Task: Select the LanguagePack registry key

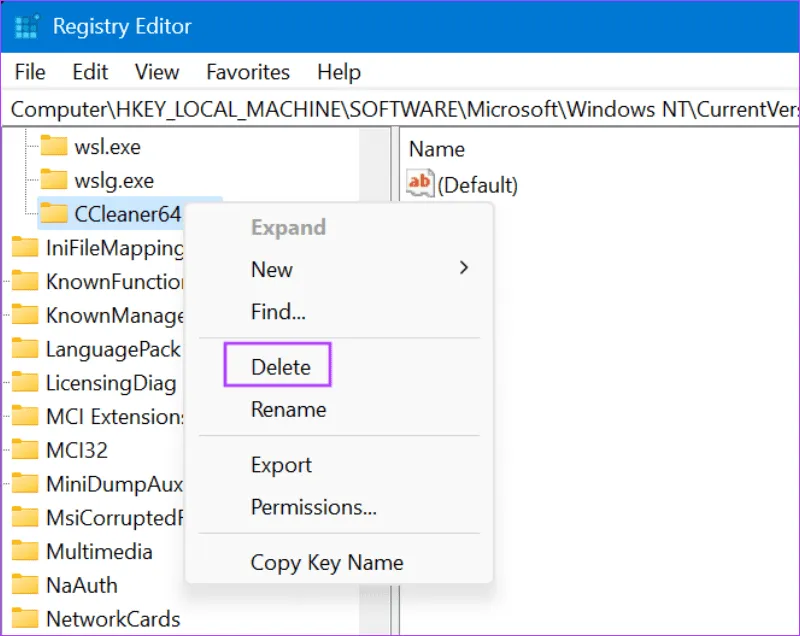Action: 112,349
